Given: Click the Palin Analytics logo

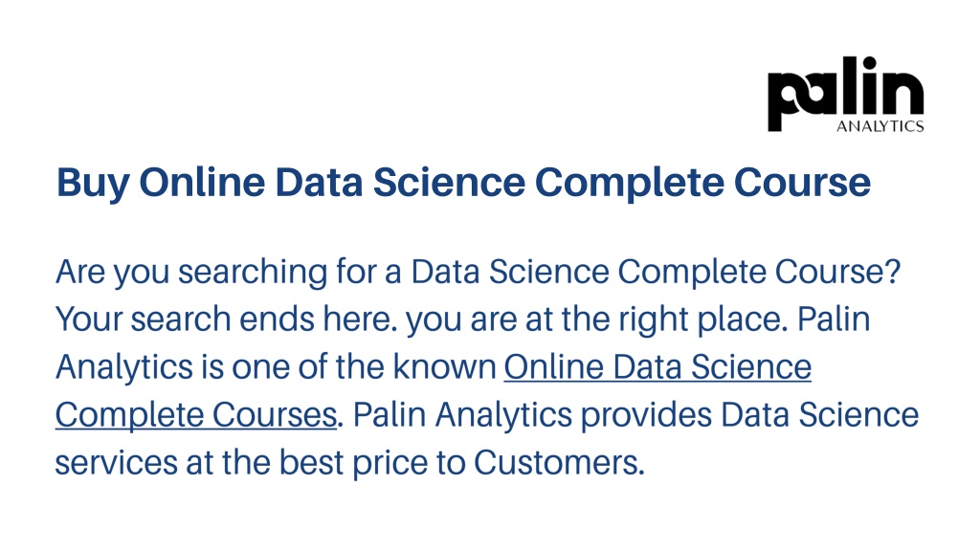Looking at the screenshot, I should 846,95.
